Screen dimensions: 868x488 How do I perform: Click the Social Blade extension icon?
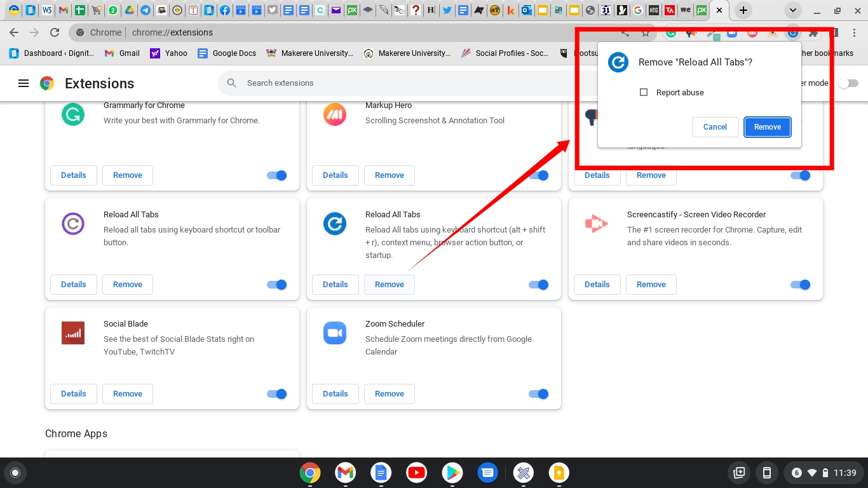[73, 333]
